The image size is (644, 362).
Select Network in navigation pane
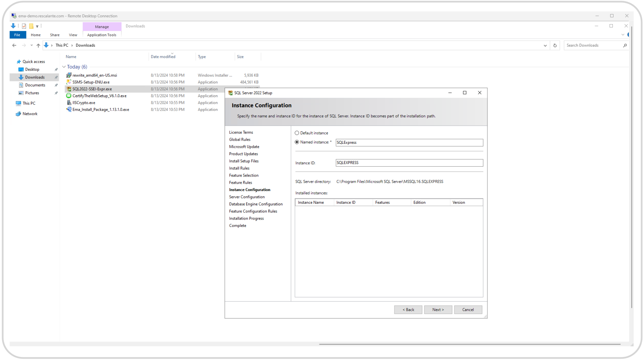point(30,114)
